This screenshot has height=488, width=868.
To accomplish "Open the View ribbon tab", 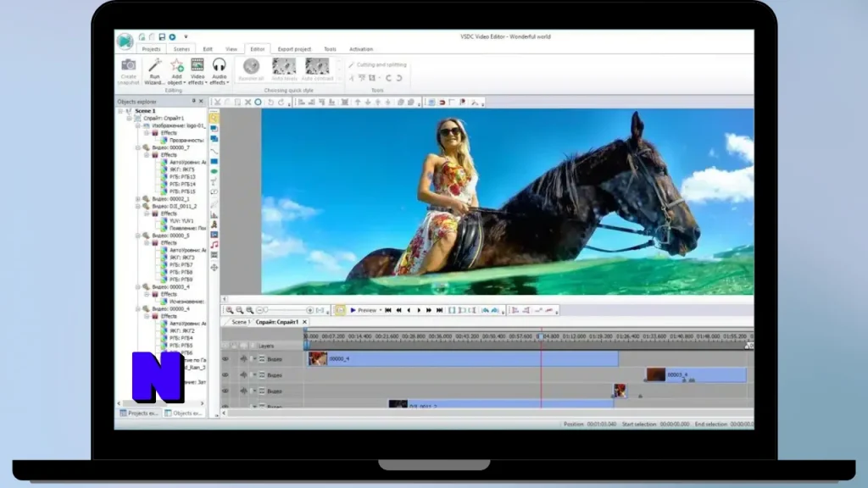I will 231,49.
